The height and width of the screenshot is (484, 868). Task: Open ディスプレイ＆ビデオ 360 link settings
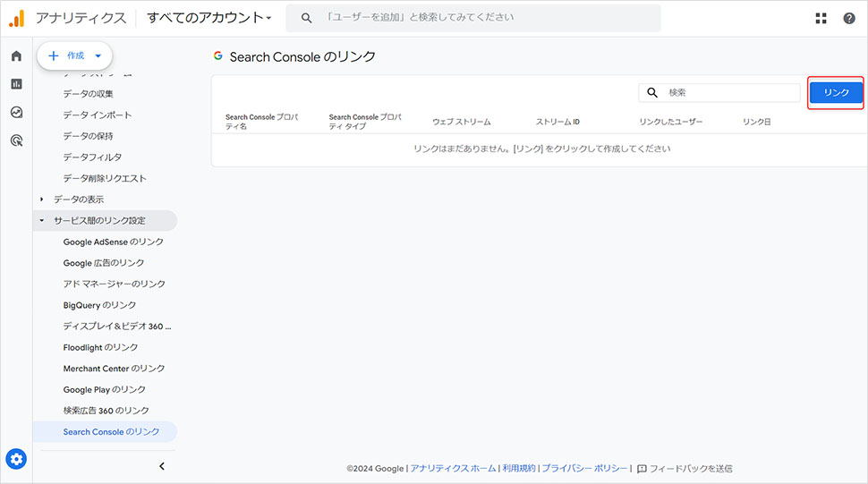coord(117,326)
